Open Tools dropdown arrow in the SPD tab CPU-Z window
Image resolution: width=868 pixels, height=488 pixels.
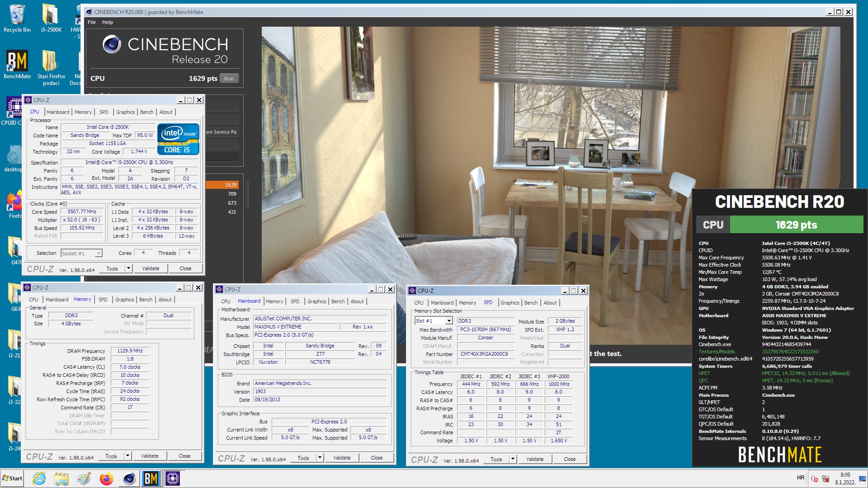click(513, 459)
